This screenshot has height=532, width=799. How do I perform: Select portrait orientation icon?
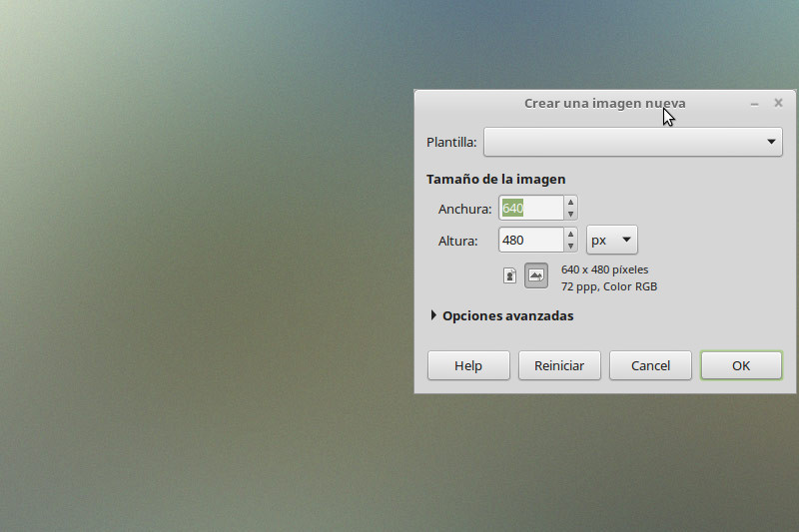[x=509, y=275]
